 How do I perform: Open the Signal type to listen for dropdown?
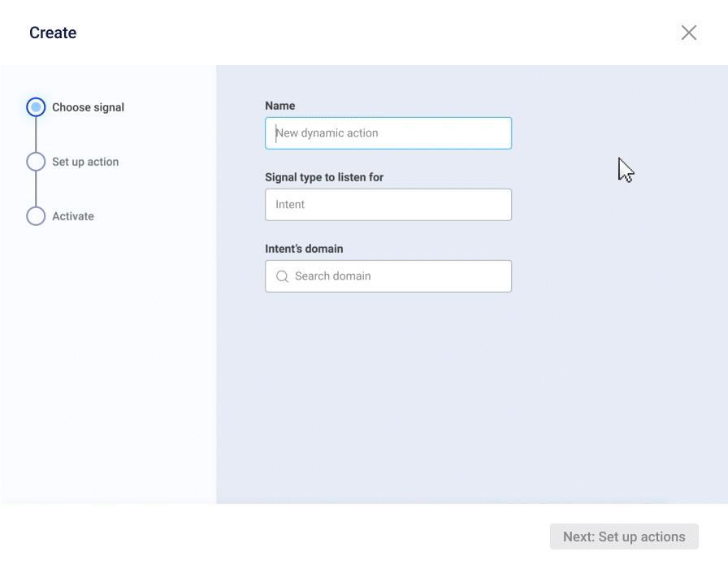point(388,205)
